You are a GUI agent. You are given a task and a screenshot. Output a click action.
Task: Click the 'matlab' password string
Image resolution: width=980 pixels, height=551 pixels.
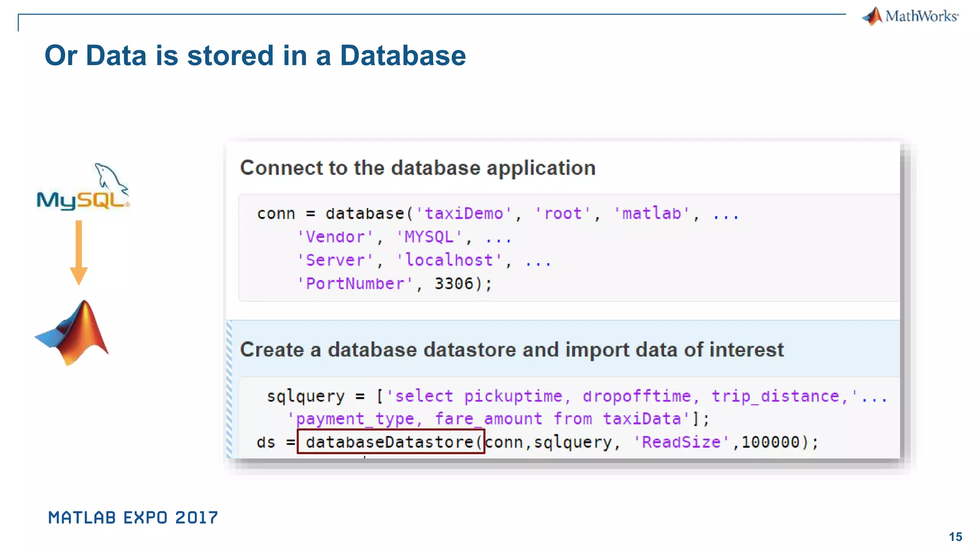(x=651, y=213)
